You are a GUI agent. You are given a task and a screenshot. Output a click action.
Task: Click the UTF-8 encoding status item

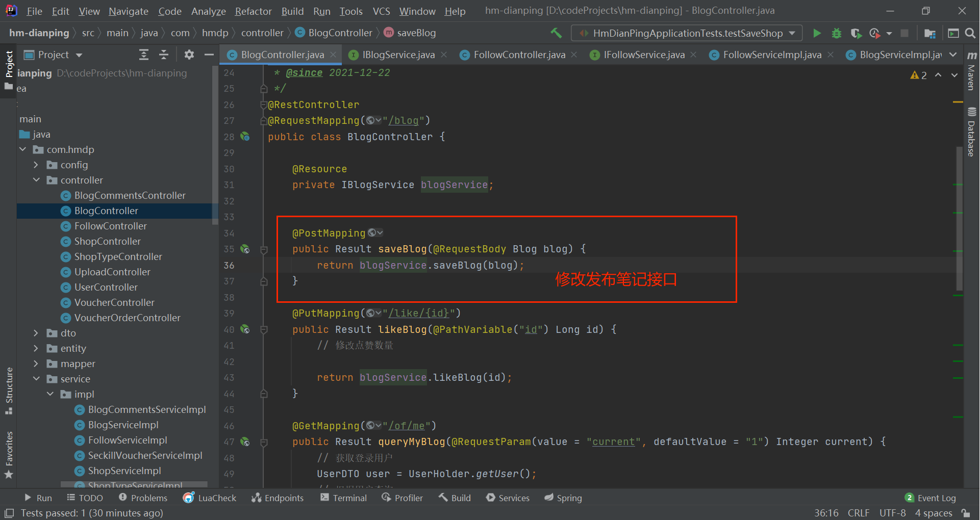click(893, 513)
